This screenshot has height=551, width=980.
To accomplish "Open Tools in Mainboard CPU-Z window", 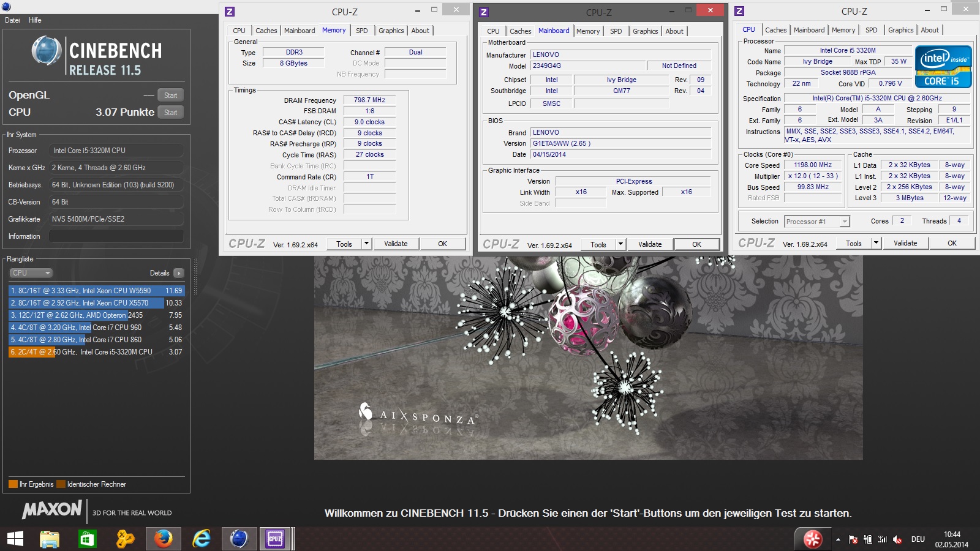I will coord(598,244).
